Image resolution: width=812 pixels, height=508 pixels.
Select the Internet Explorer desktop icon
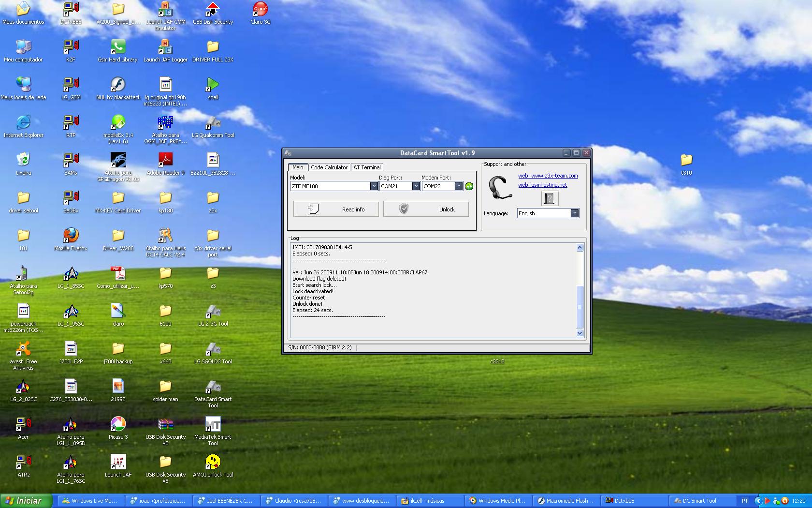(x=23, y=126)
